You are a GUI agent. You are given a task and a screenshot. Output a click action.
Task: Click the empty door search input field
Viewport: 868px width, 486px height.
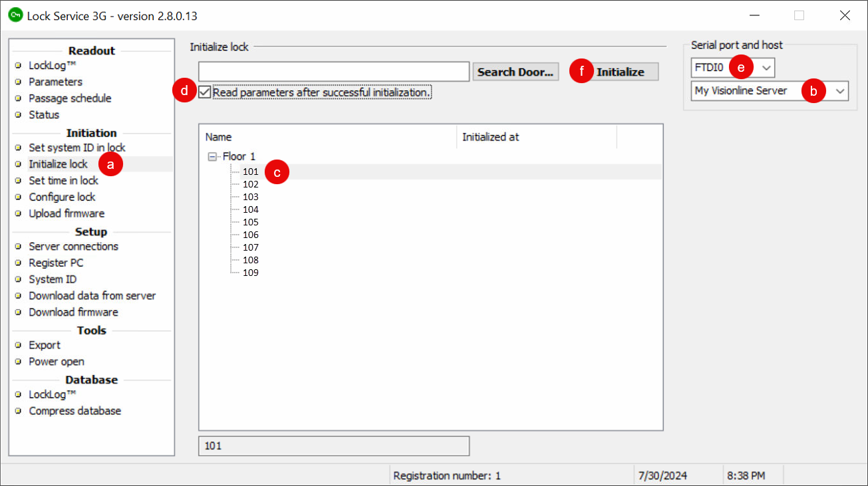click(333, 70)
